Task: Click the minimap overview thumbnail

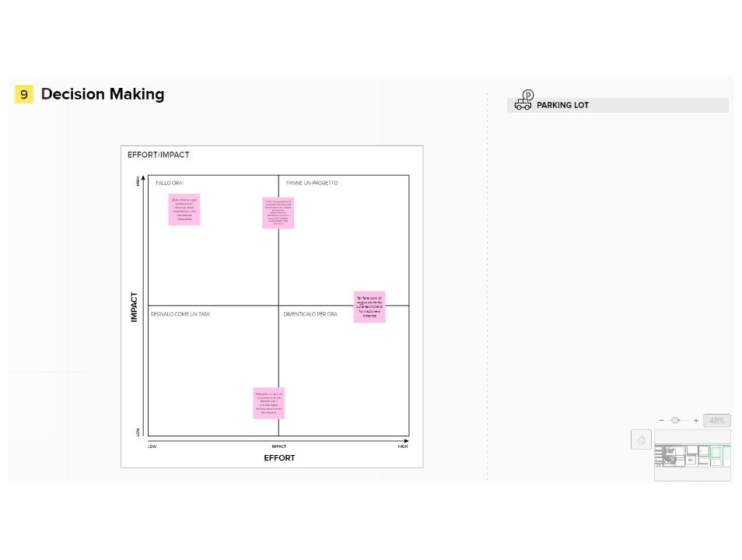Action: coord(692,456)
